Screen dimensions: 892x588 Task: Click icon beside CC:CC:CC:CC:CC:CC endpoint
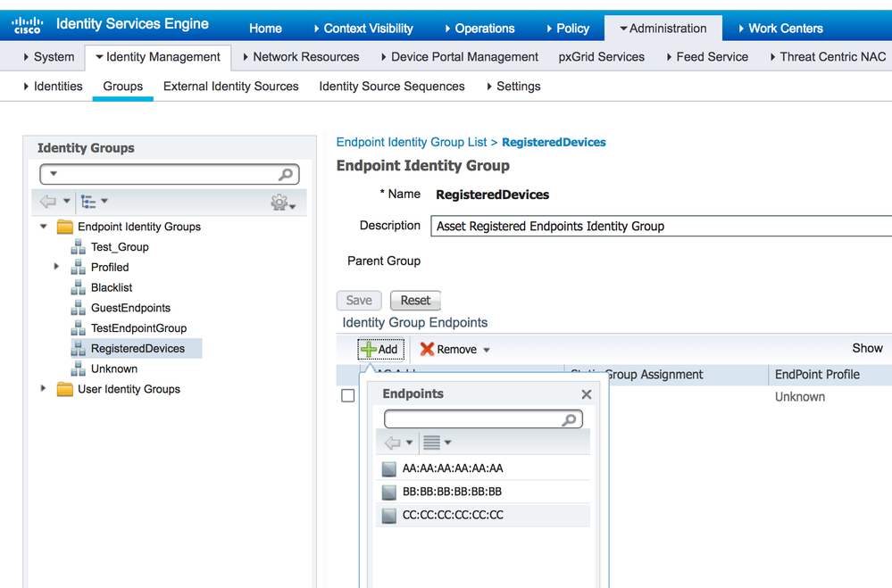tap(389, 515)
